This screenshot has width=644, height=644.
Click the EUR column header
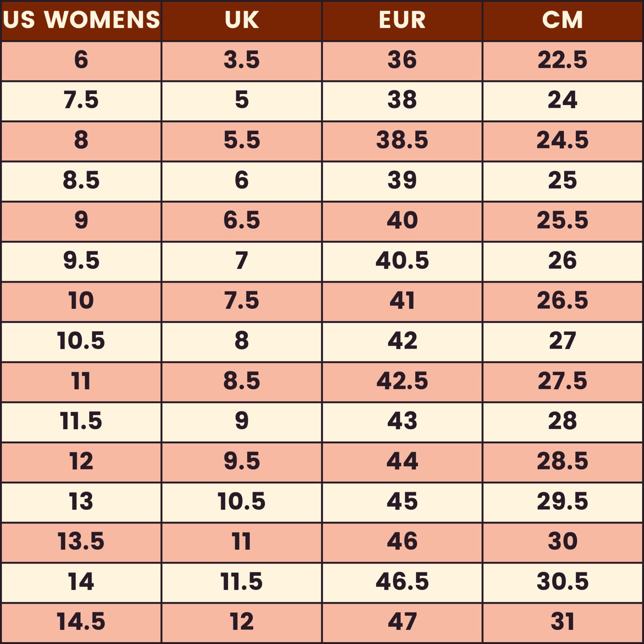pos(402,20)
